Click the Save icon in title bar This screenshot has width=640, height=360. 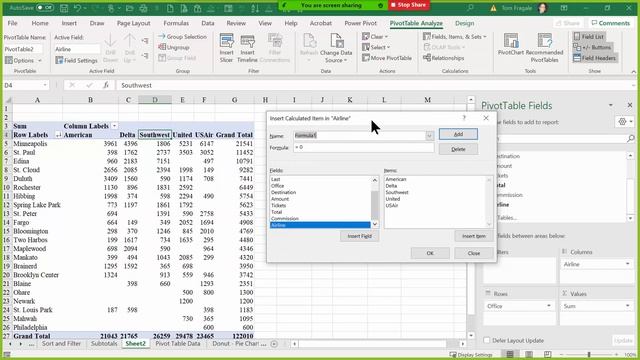pos(64,8)
